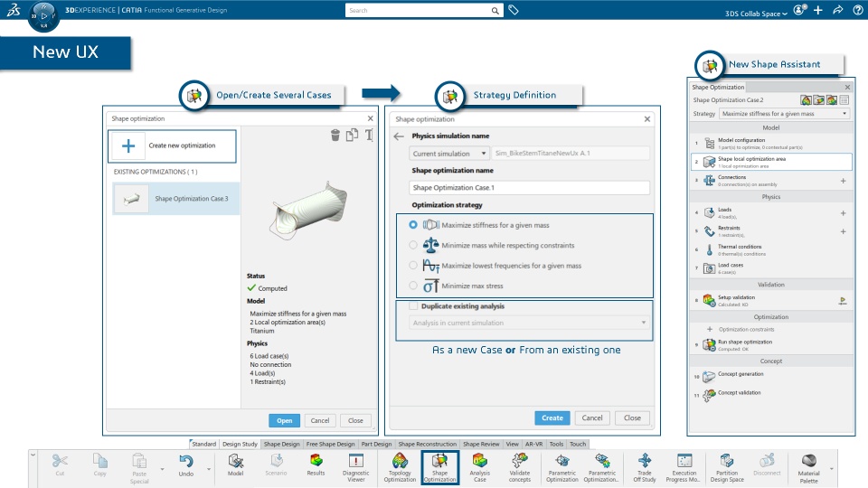Launch the Shape Optimization toolbar command
This screenshot has height=488, width=868.
coord(439,467)
